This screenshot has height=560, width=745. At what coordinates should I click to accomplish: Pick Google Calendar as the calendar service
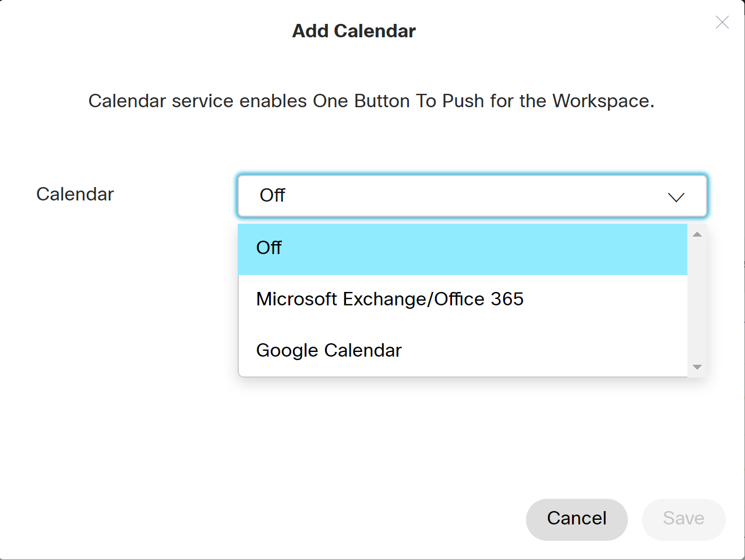[x=329, y=351]
